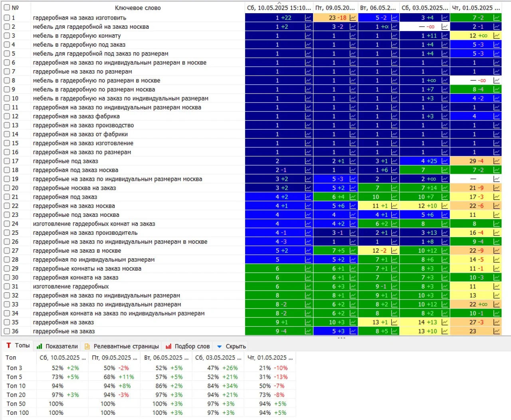Open chart icon for row 3 in 01.05.2025 column
511x420 pixels.
tap(497, 36)
